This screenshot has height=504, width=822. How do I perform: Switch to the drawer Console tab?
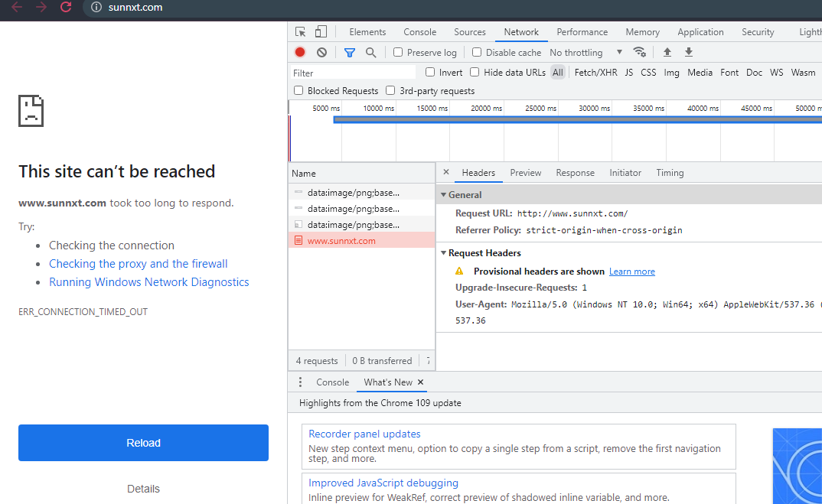click(332, 382)
